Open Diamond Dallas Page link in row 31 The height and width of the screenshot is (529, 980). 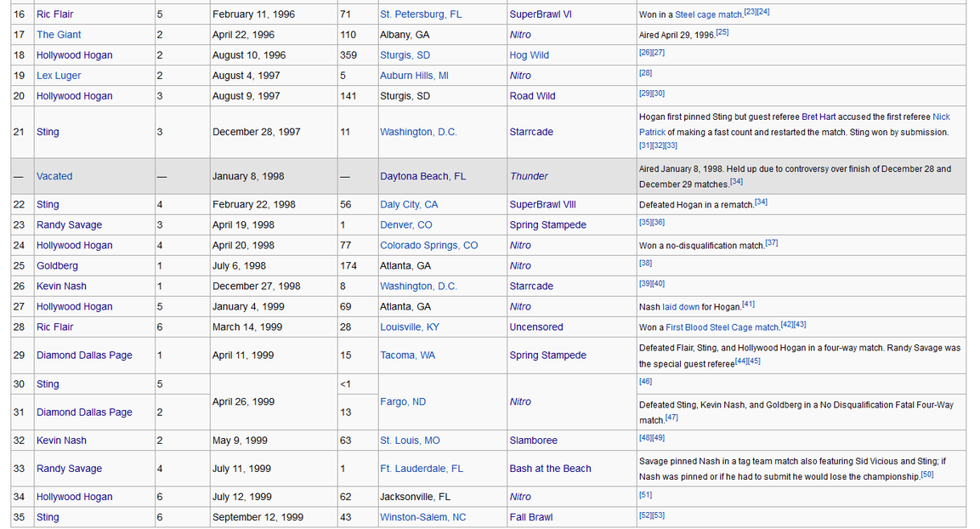click(84, 412)
